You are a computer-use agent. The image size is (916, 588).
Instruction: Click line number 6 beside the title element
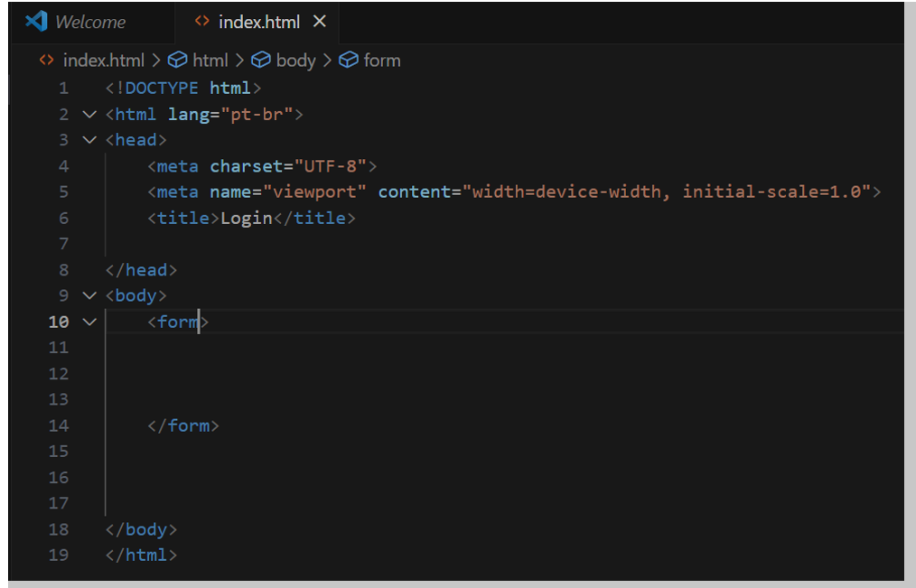63,218
